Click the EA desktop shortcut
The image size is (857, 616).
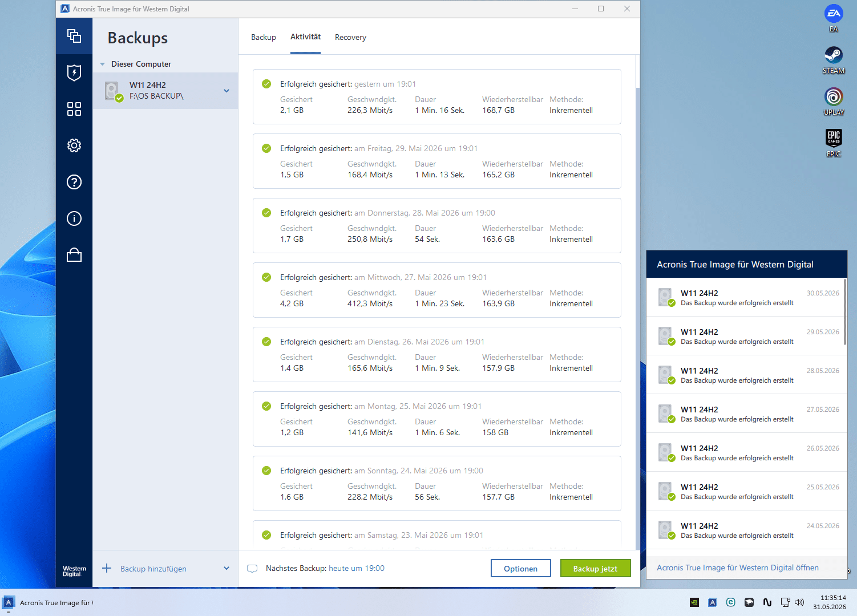coord(834,18)
